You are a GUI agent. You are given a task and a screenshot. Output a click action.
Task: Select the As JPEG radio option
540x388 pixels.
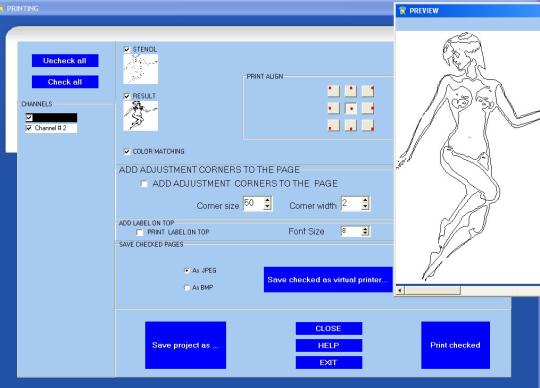187,271
